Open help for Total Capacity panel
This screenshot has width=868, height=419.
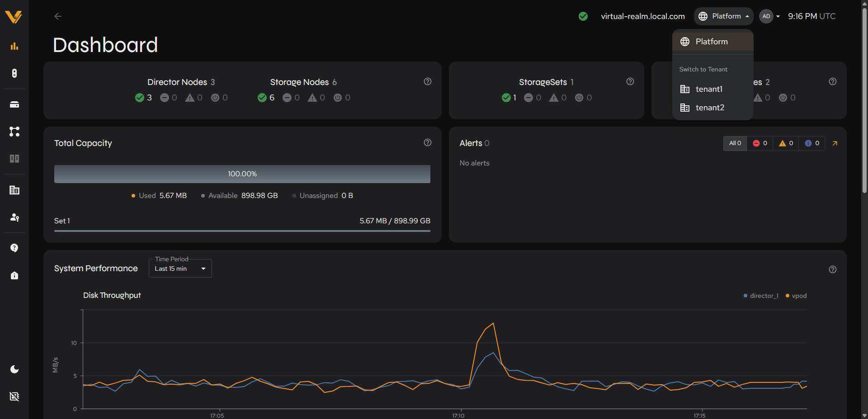(x=428, y=142)
